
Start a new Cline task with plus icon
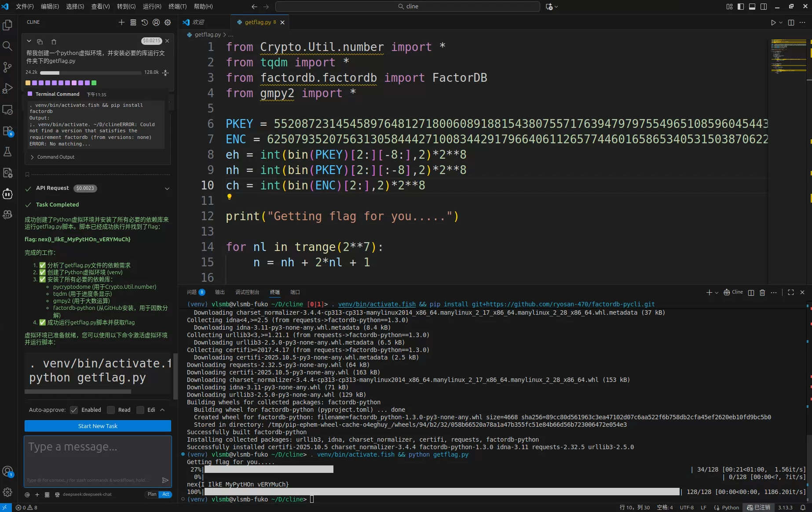(x=121, y=22)
